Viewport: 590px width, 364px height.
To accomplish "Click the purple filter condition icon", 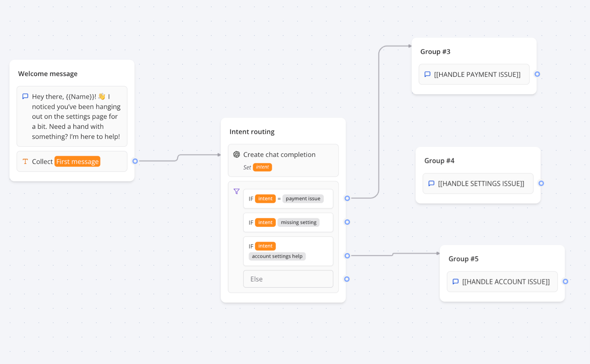I will point(236,191).
